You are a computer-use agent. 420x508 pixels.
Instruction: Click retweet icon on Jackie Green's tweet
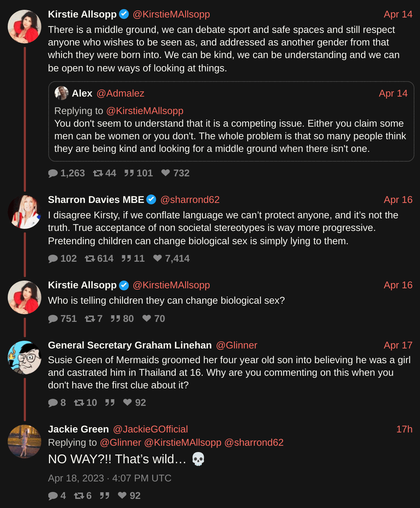pyautogui.click(x=79, y=496)
